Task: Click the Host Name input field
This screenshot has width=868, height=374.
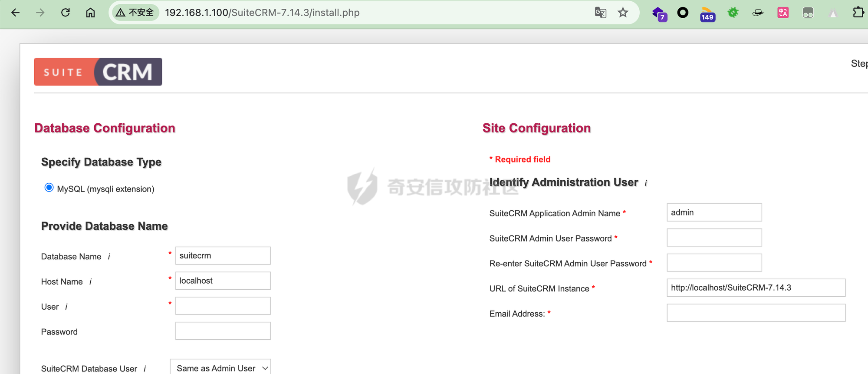Action: (223, 281)
